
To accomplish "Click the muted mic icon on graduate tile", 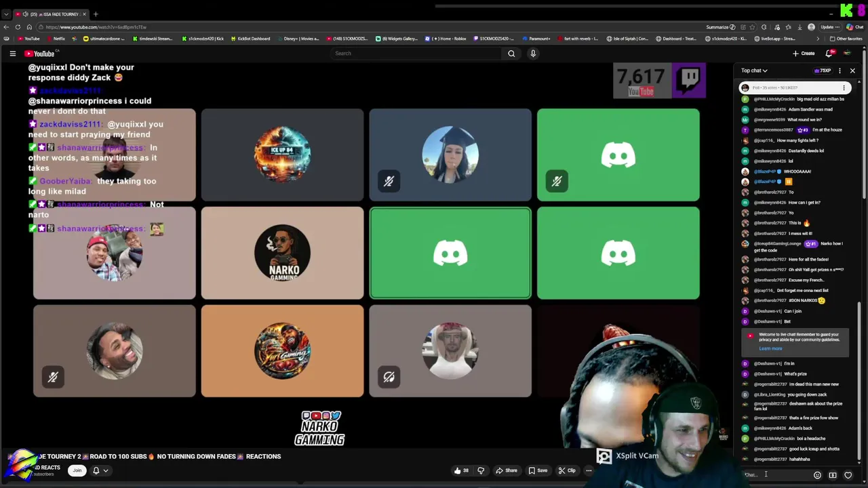I will (389, 181).
